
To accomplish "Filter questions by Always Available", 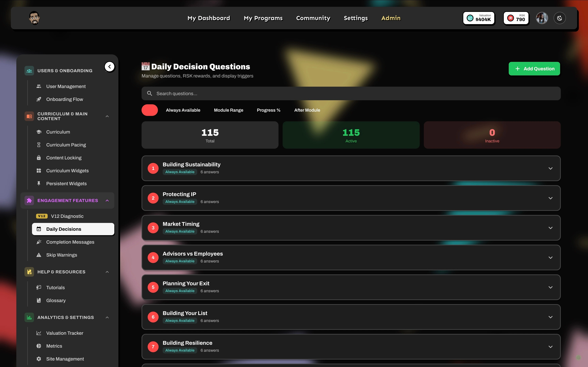I will tap(183, 110).
